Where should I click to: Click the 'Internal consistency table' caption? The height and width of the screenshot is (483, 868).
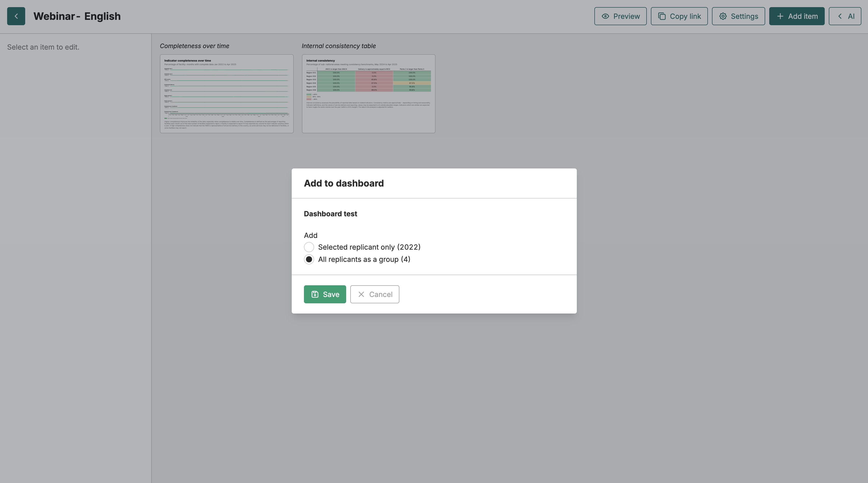click(x=339, y=46)
